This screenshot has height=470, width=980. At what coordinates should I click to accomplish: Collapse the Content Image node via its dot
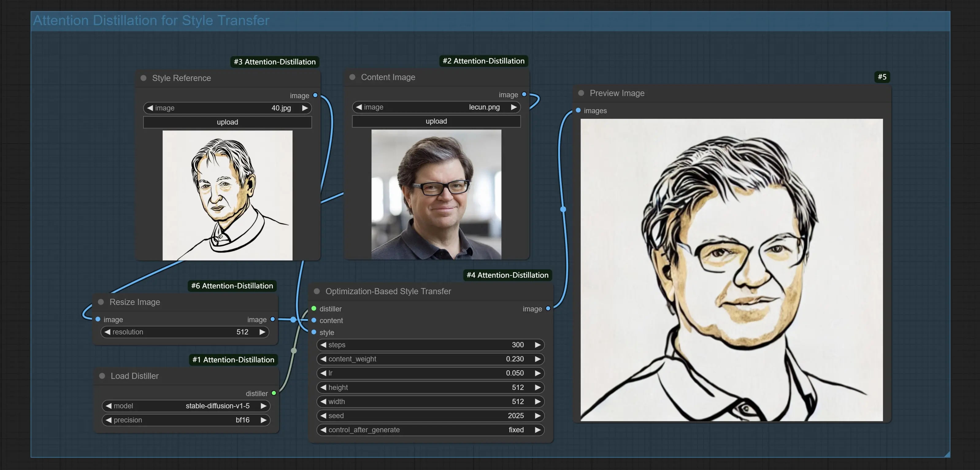(352, 77)
